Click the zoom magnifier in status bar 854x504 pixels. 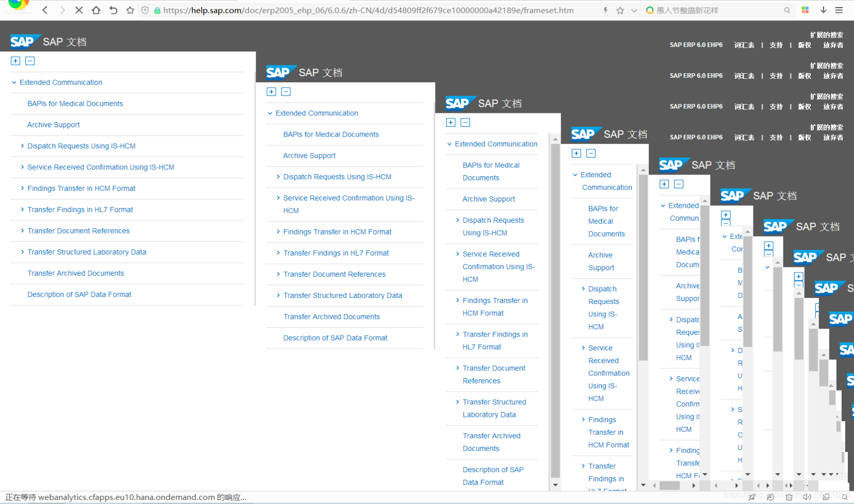point(845,497)
